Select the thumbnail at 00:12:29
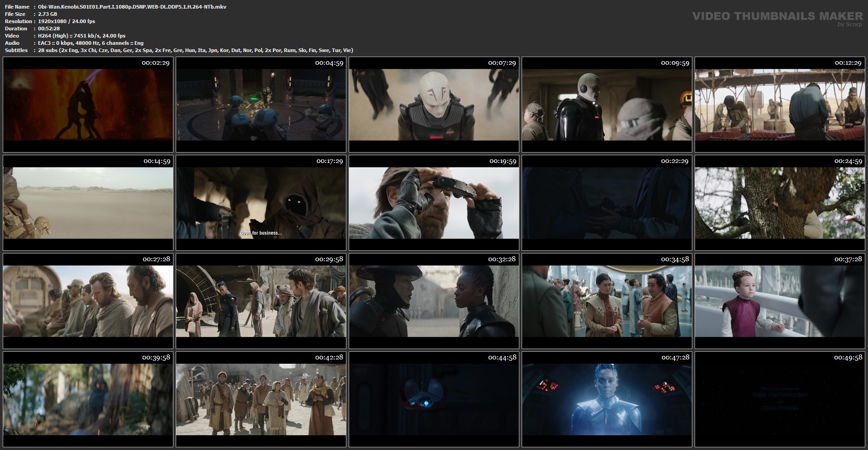Screen dimensions: 868x450 click(x=780, y=105)
